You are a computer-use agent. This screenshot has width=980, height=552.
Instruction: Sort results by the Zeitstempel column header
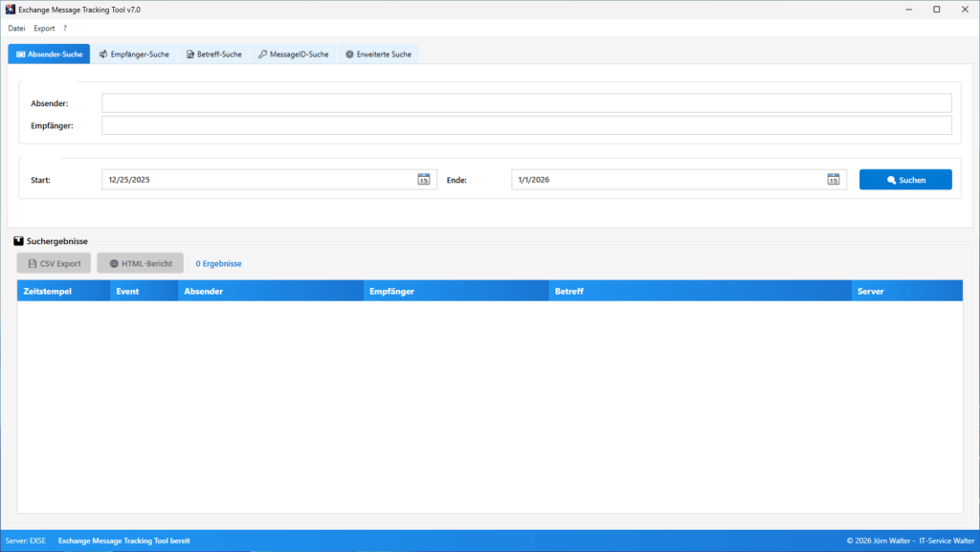54,291
